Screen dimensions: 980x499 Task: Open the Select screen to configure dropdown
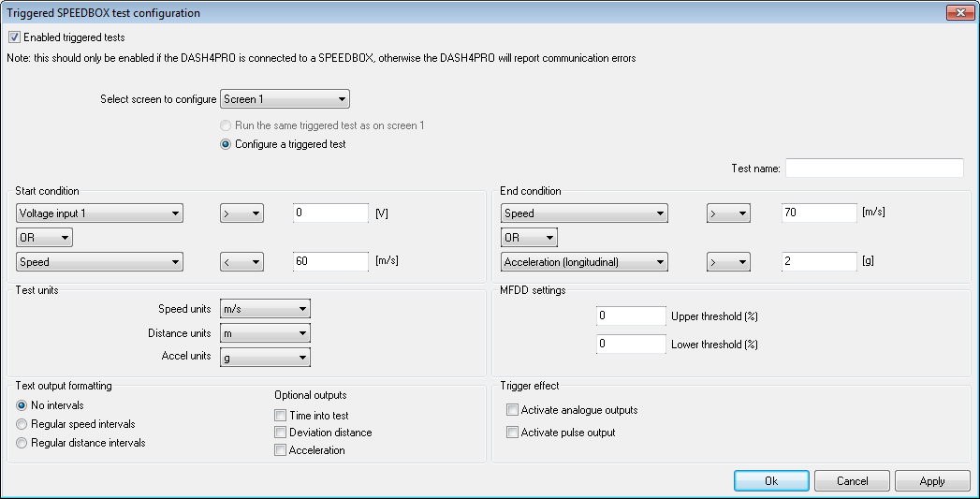coord(285,99)
